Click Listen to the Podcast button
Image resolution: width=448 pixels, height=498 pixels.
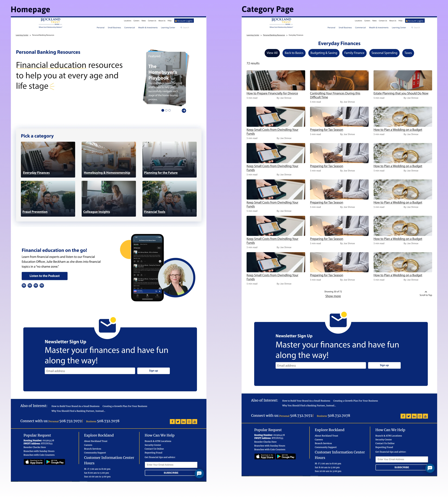[44, 276]
